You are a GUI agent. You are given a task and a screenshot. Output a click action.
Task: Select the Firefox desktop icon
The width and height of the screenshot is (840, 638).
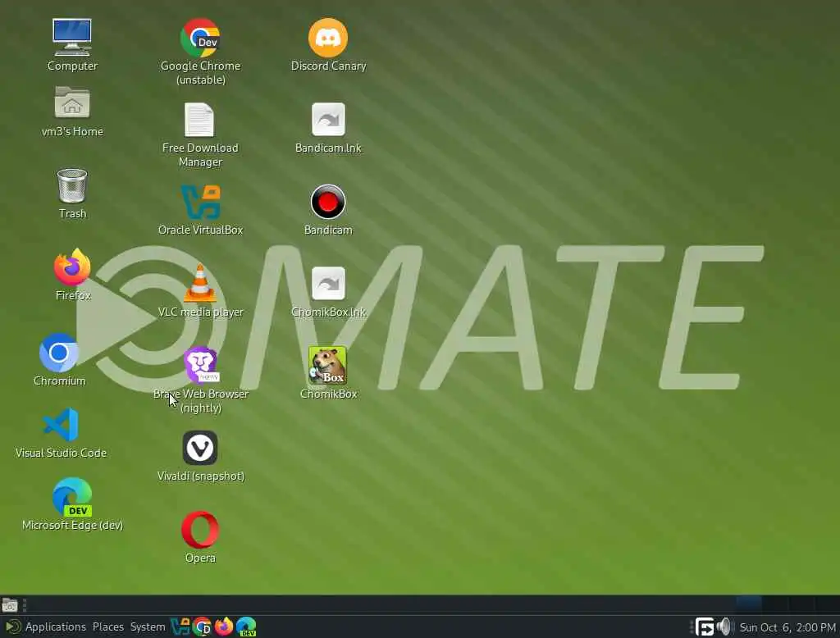[x=72, y=267]
